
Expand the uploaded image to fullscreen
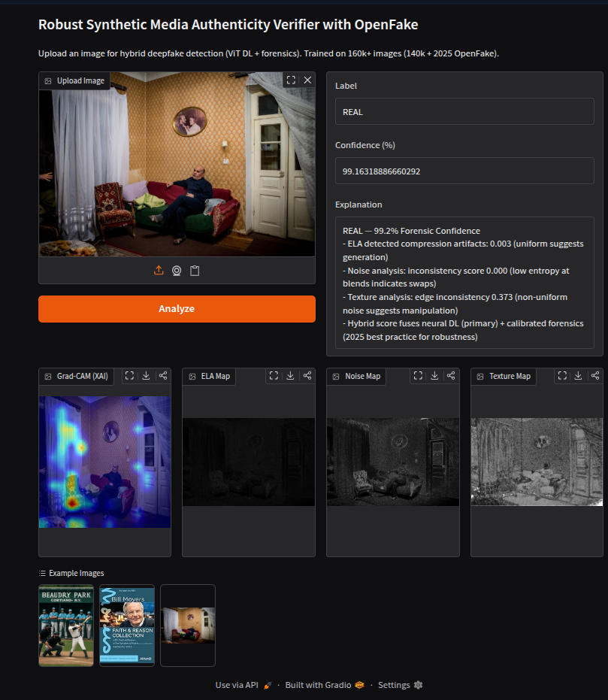[290, 80]
